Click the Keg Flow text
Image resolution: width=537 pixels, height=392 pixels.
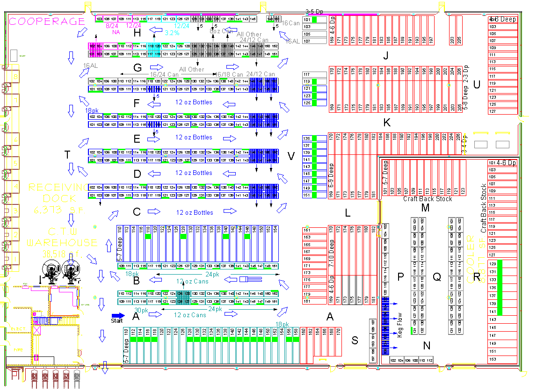coord(399,325)
